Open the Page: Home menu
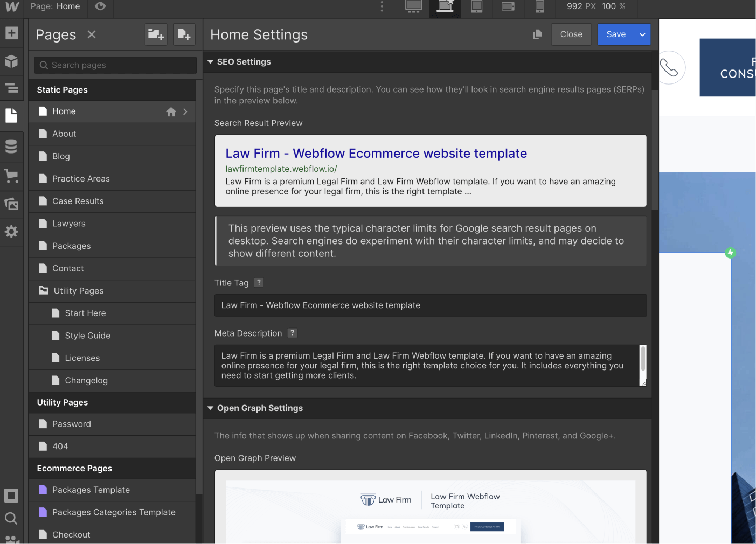756x544 pixels. coord(56,6)
